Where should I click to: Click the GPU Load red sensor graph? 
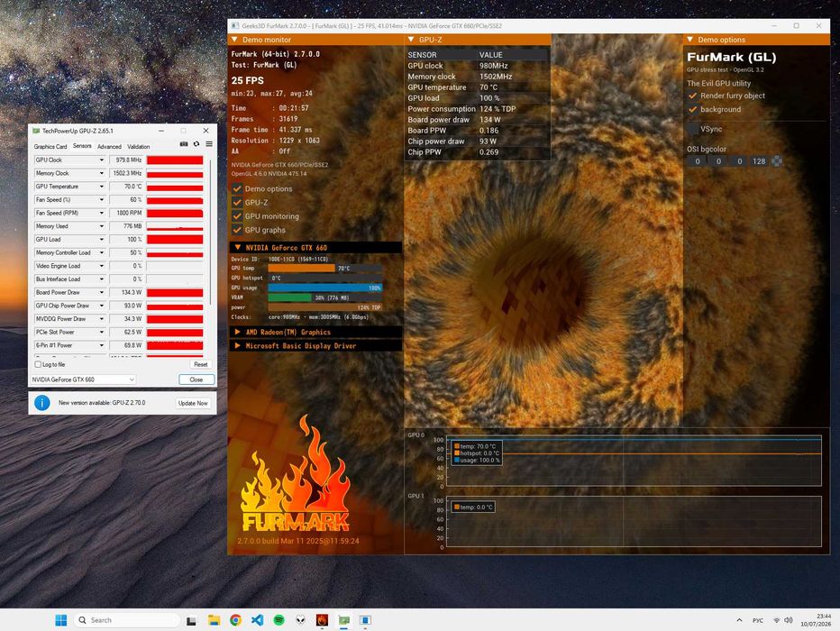point(175,240)
